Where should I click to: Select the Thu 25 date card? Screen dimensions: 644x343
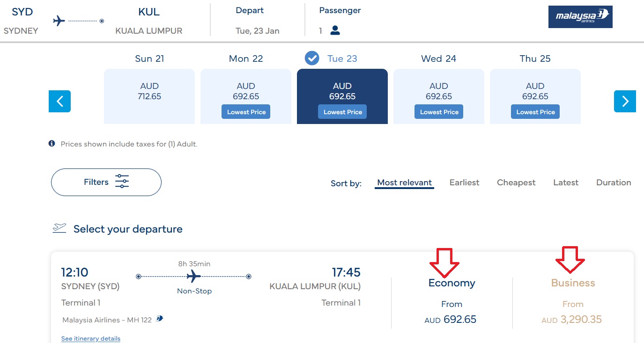[x=535, y=96]
